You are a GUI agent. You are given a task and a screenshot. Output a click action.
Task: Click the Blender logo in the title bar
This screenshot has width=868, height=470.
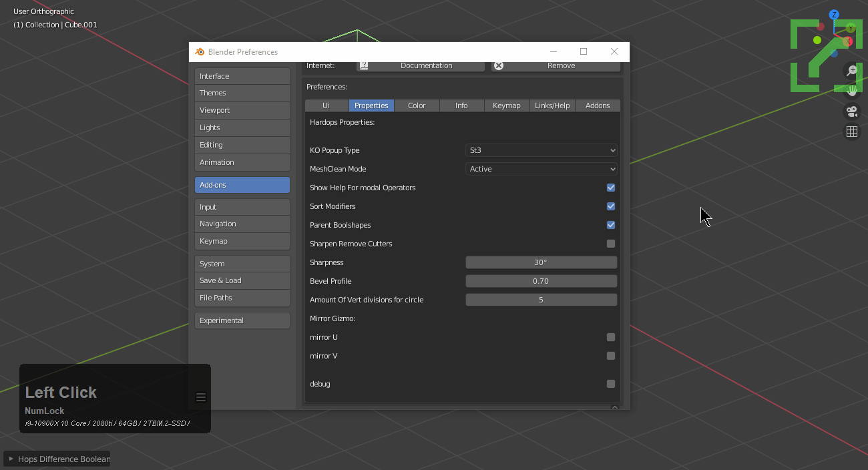pyautogui.click(x=199, y=52)
